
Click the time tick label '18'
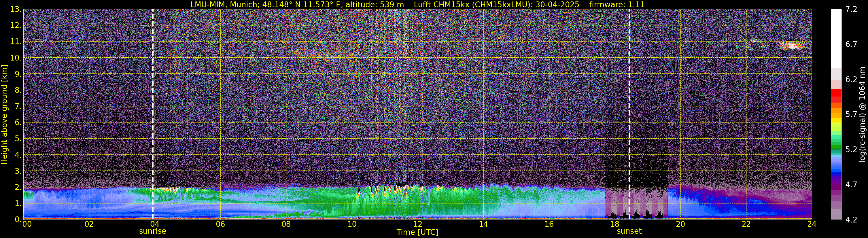click(x=614, y=224)
